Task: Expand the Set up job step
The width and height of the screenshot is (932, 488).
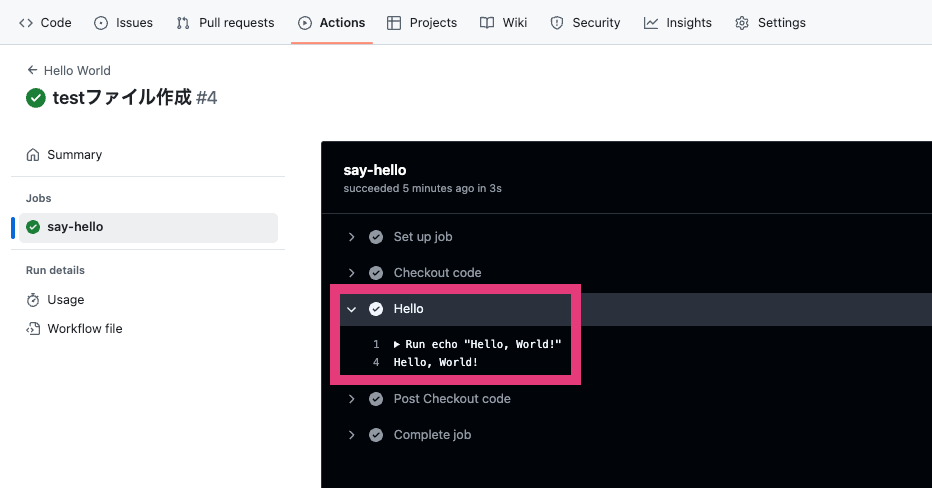Action: [x=352, y=237]
